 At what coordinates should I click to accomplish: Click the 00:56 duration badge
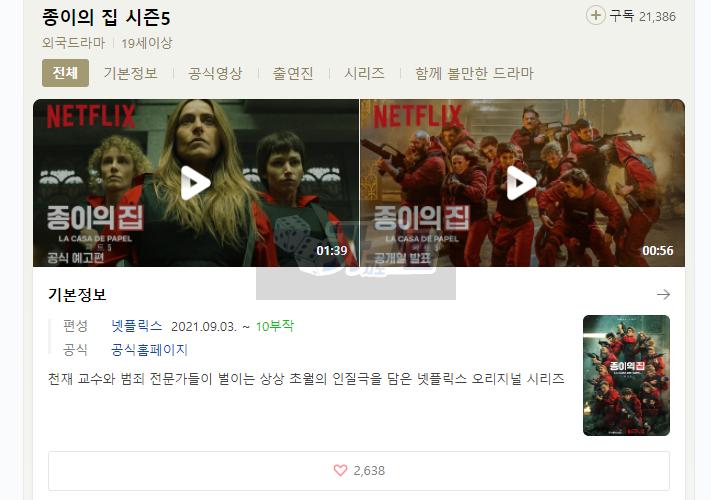coord(657,251)
